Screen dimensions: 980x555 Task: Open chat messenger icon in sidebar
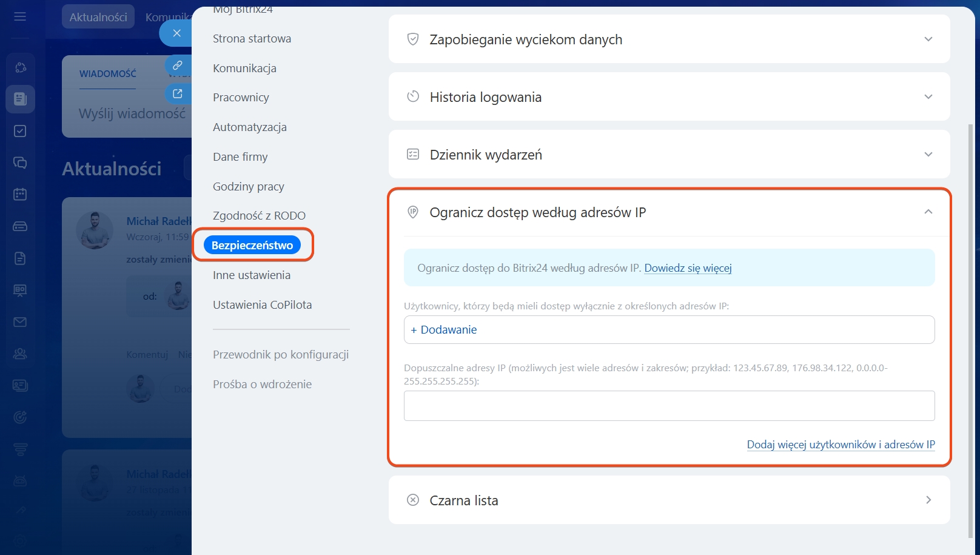point(20,163)
